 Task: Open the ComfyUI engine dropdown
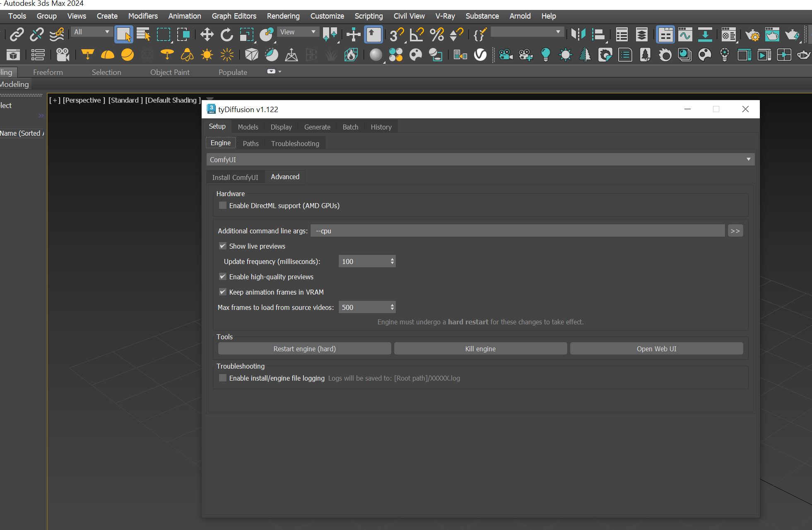480,159
